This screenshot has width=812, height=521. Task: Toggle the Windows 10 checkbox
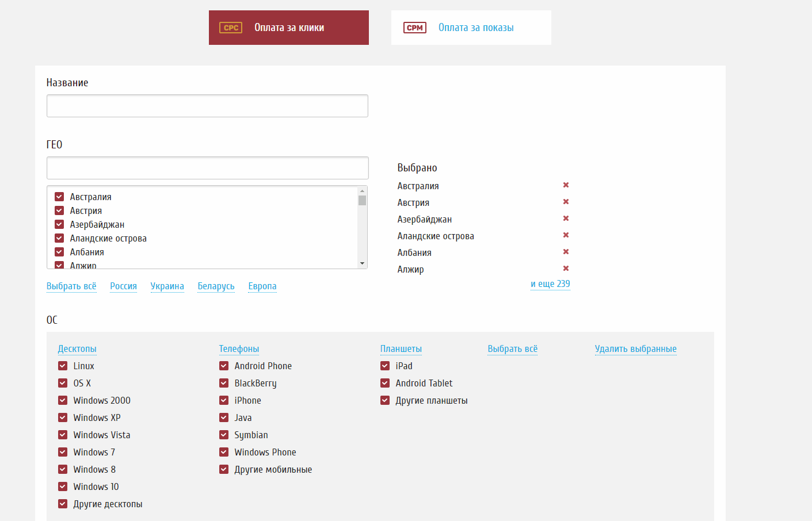tap(63, 486)
